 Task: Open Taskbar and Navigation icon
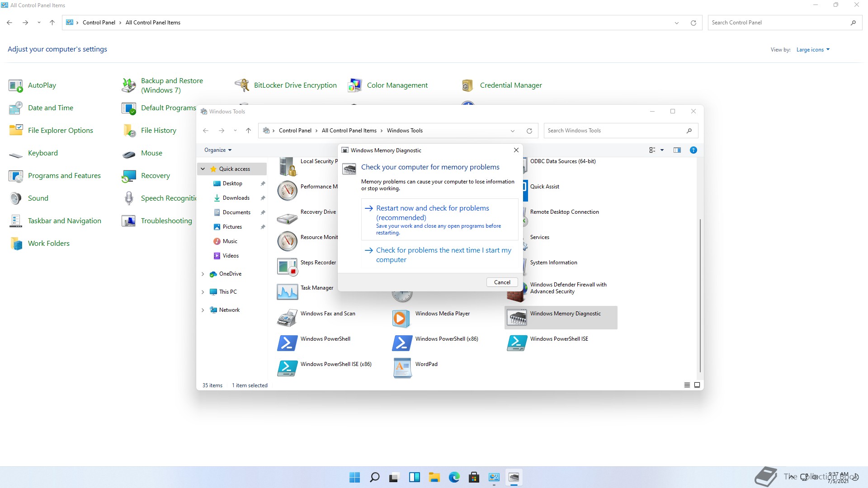click(16, 221)
